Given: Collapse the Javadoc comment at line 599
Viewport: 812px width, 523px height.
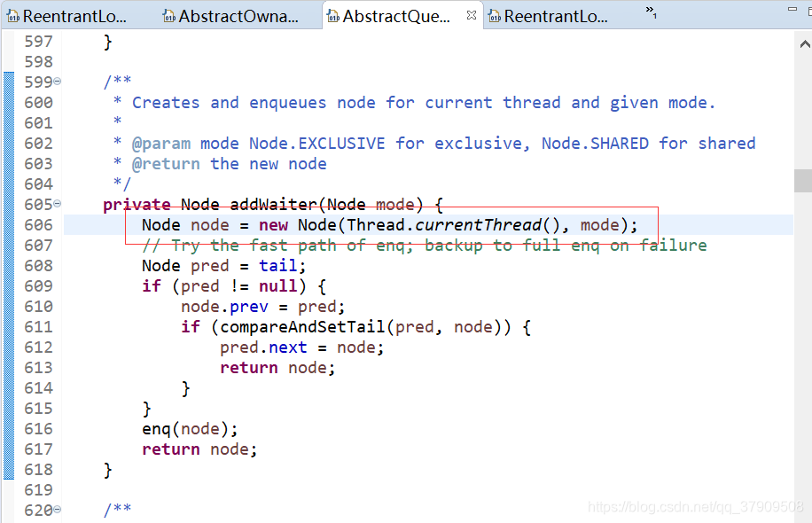Looking at the screenshot, I should click(x=58, y=82).
